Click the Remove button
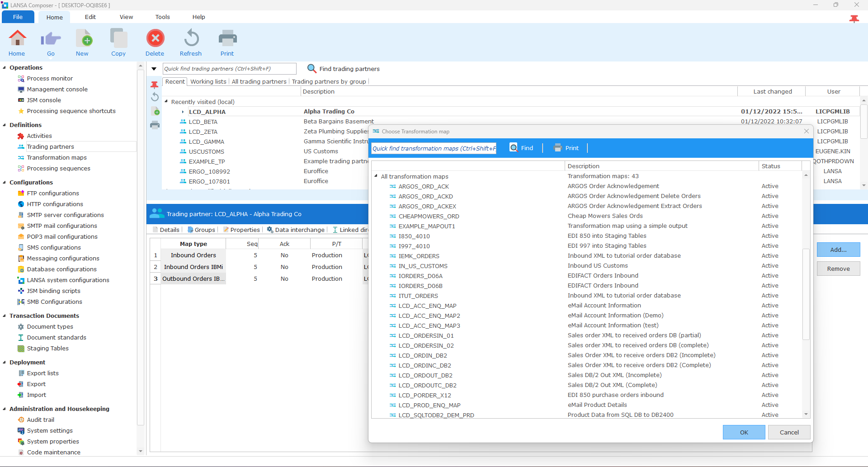The image size is (868, 467). (x=838, y=269)
